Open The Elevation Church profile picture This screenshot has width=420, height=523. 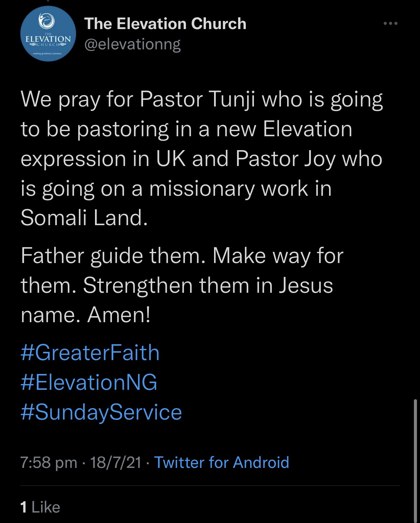click(48, 34)
